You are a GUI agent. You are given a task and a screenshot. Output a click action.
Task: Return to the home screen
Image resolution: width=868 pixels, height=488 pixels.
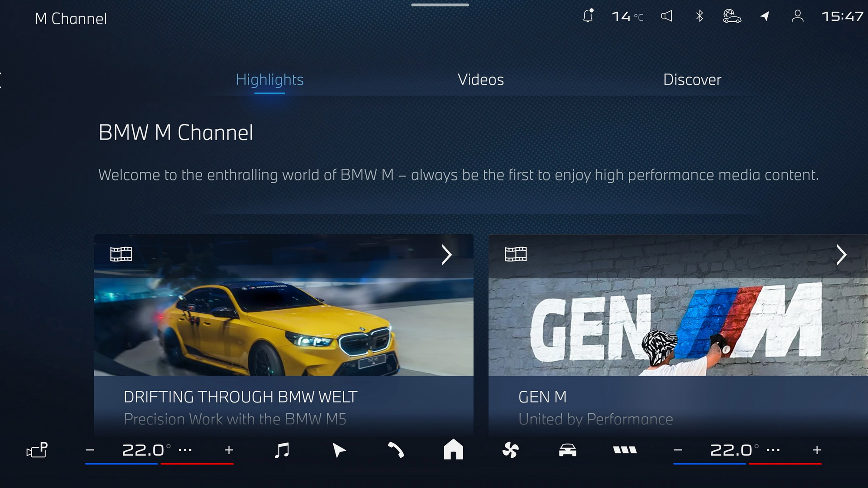tap(453, 451)
